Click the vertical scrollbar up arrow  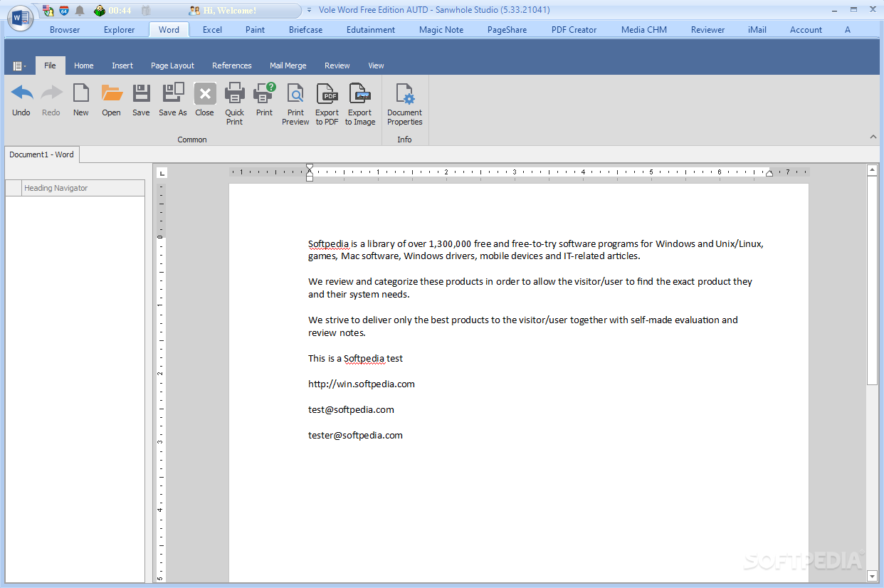click(x=873, y=169)
